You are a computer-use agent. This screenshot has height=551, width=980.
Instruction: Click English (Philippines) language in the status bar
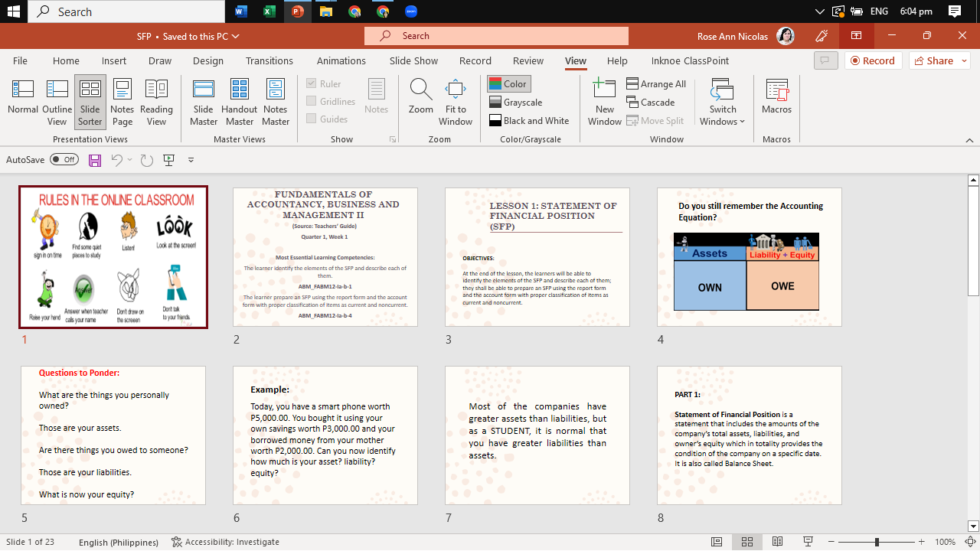point(119,542)
